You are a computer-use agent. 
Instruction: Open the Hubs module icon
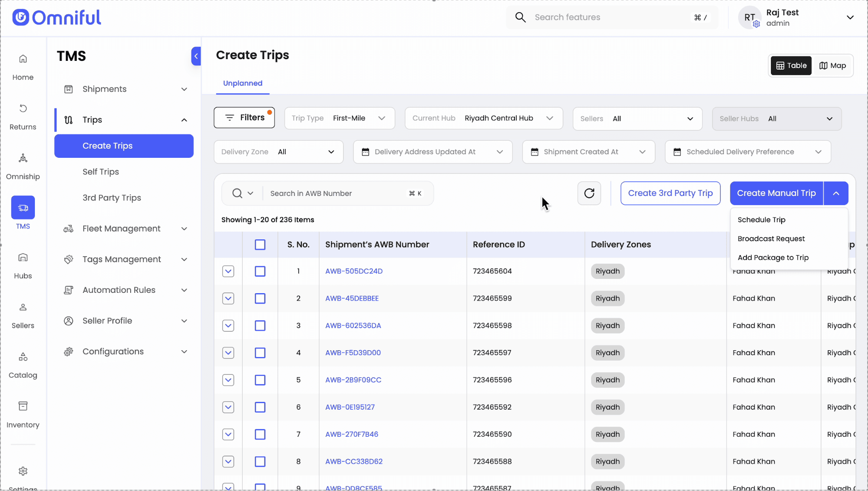(23, 258)
